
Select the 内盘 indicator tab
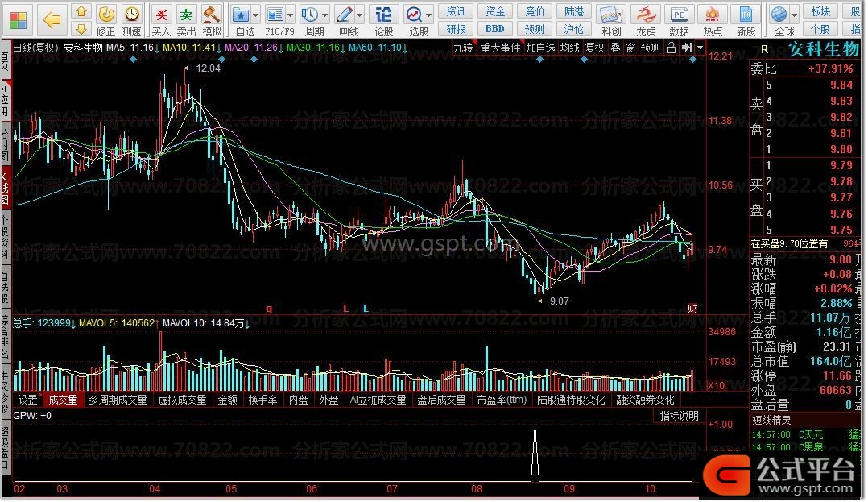click(x=299, y=400)
